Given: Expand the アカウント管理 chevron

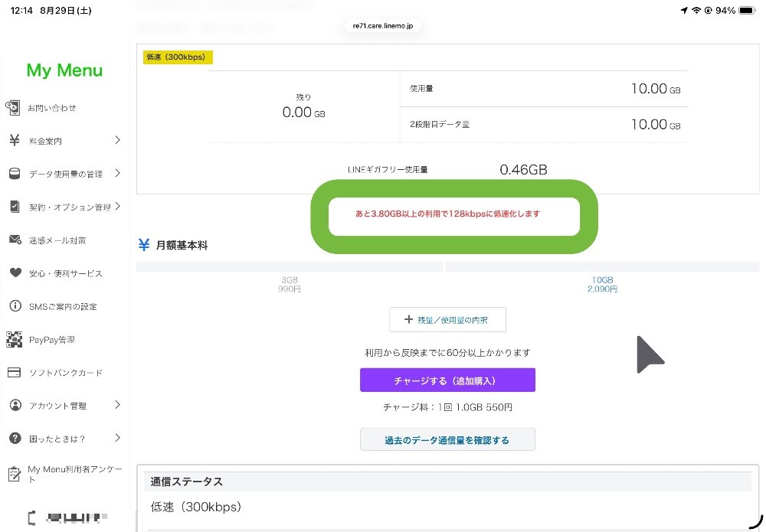Looking at the screenshot, I should [x=117, y=405].
